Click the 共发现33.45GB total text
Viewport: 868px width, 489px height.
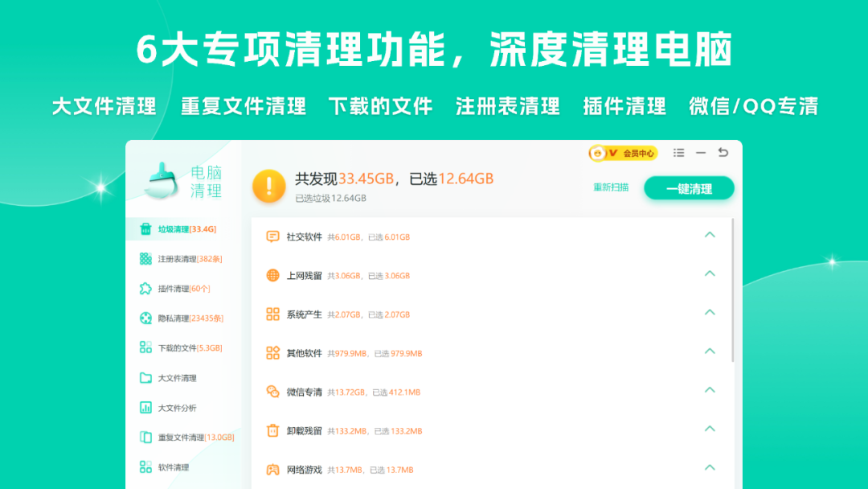[x=344, y=179]
